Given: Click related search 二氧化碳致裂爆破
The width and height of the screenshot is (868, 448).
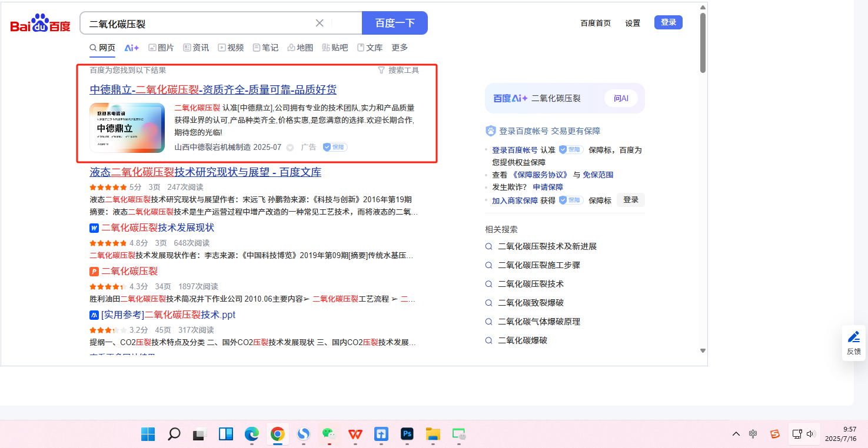Looking at the screenshot, I should tap(530, 303).
